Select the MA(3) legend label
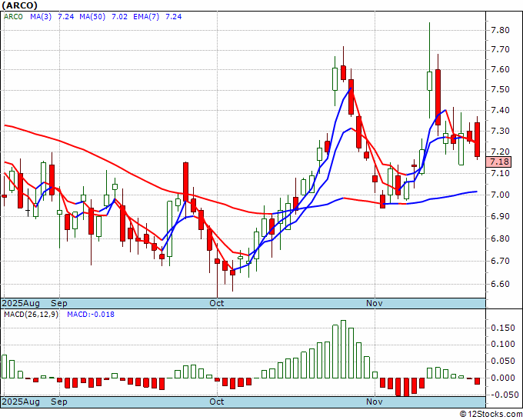523x420 pixels. (x=41, y=17)
